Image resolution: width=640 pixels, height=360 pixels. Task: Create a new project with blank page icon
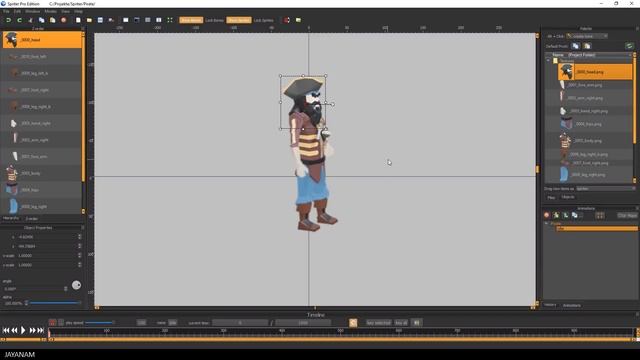[78, 20]
